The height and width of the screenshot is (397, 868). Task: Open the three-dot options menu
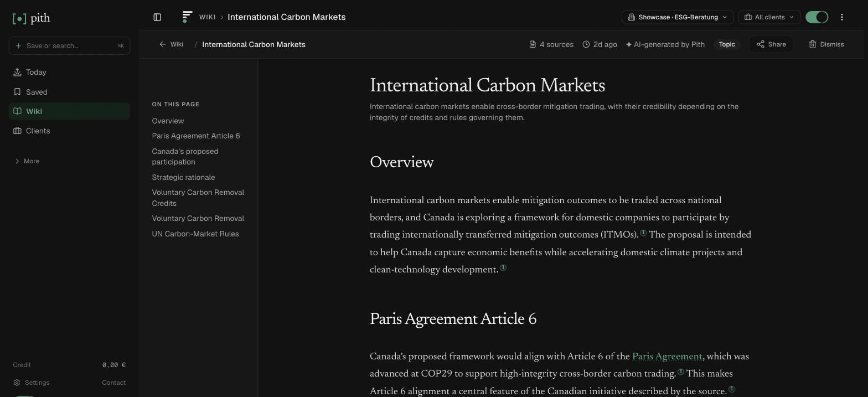(x=841, y=17)
